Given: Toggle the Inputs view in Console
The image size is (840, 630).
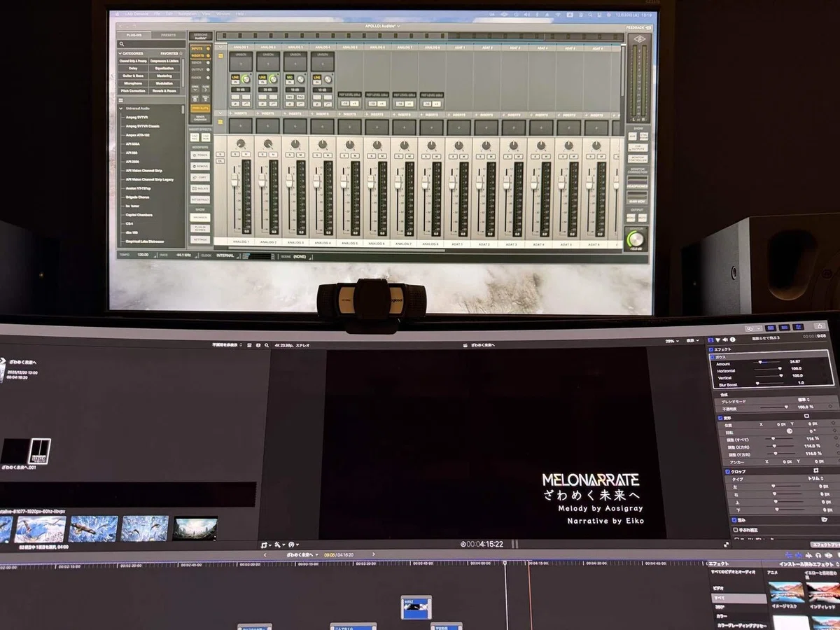Looking at the screenshot, I should (x=200, y=48).
